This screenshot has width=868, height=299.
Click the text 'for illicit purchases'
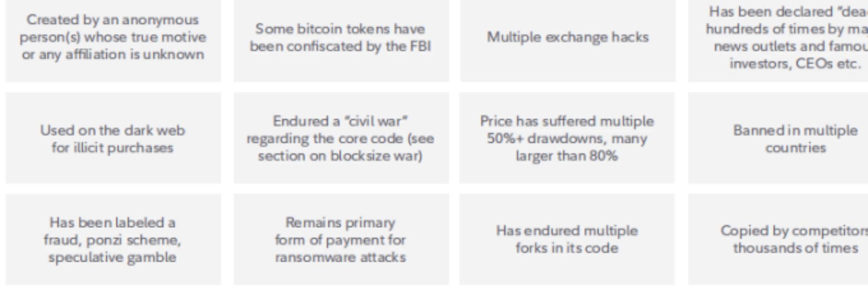[x=113, y=148]
